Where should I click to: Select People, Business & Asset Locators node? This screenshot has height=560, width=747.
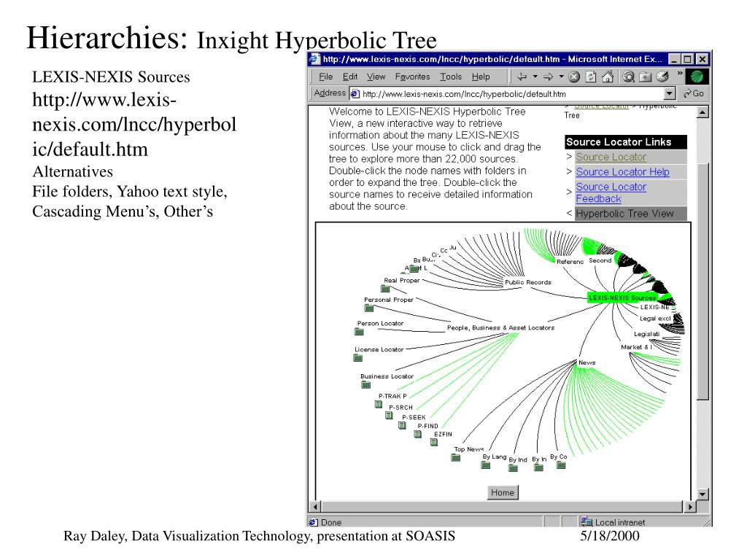coord(500,327)
